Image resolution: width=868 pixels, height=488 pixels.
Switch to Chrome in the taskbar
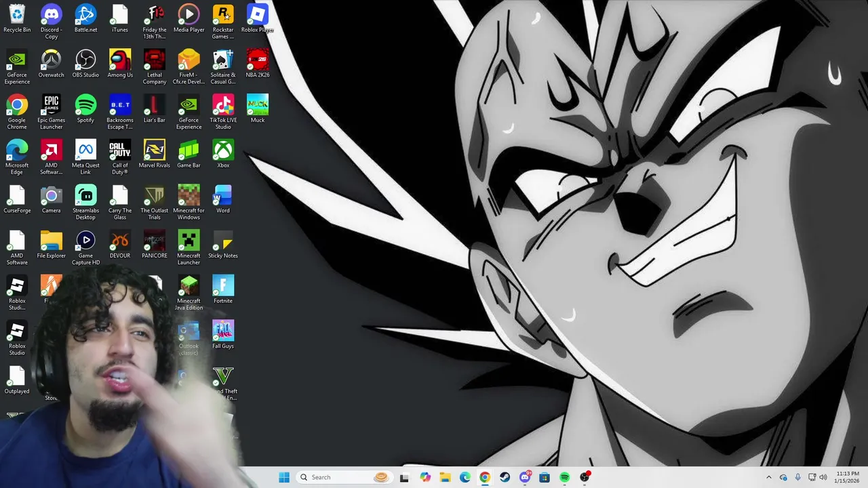484,477
